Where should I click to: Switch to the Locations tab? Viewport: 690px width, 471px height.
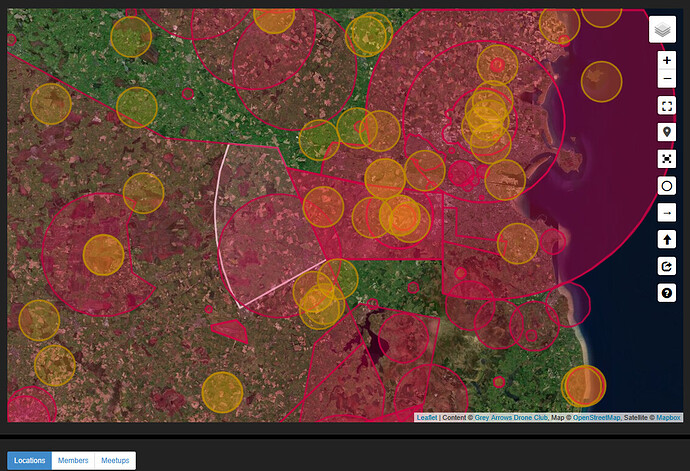[x=29, y=460]
